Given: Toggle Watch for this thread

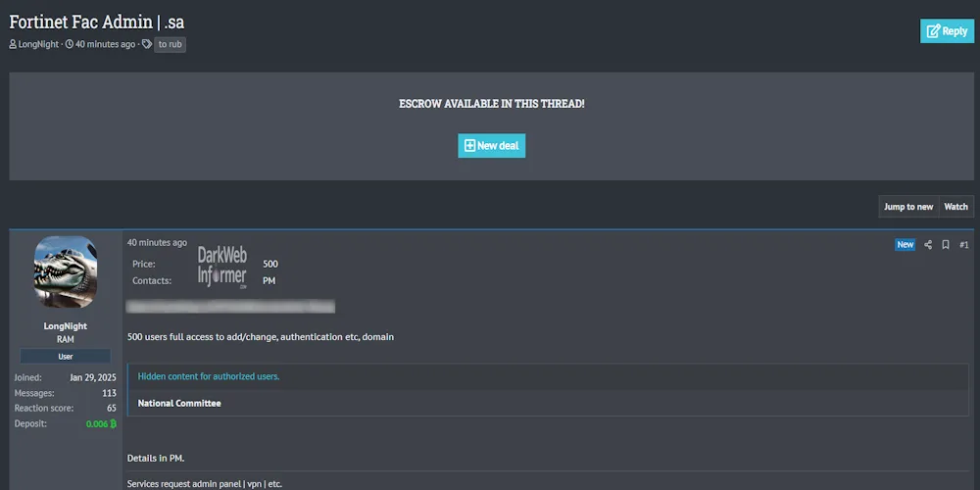Looking at the screenshot, I should pyautogui.click(x=955, y=207).
